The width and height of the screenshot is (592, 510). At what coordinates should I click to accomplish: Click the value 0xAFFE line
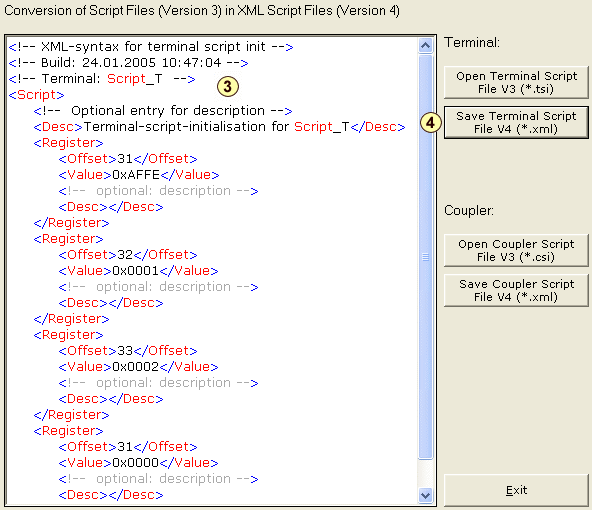click(139, 175)
